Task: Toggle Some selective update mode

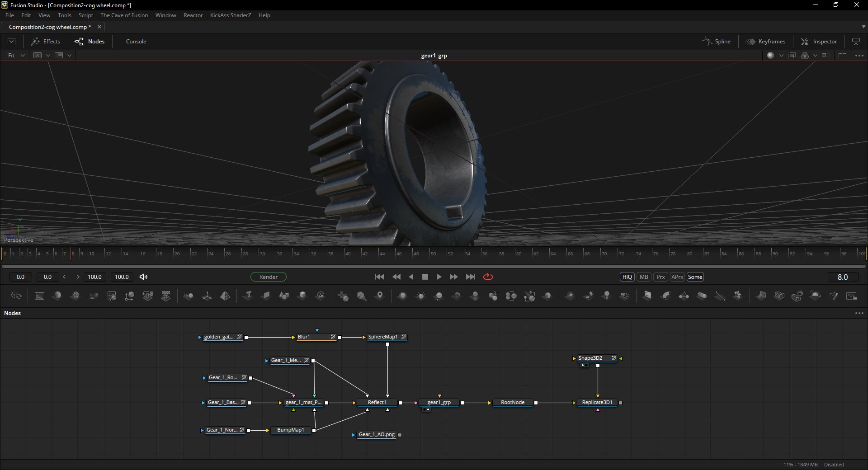Action: click(x=695, y=277)
